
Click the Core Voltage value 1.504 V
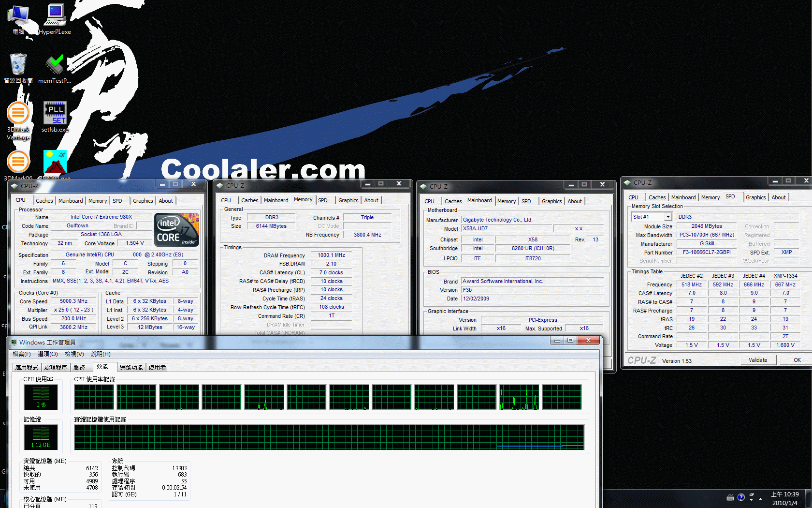[135, 243]
